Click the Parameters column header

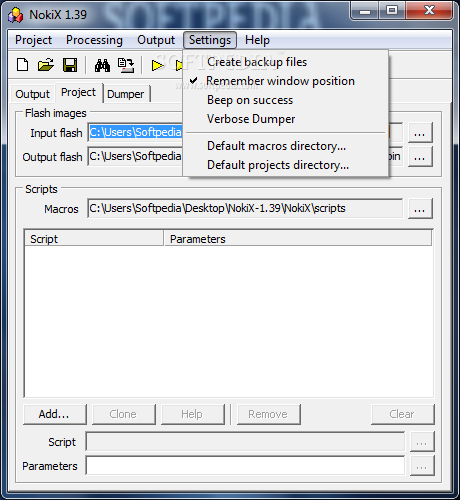coord(298,239)
